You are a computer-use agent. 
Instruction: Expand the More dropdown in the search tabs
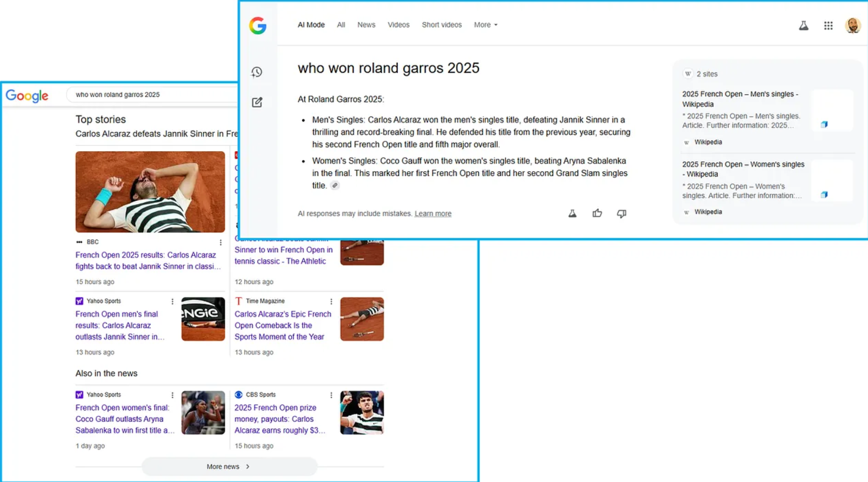[485, 25]
